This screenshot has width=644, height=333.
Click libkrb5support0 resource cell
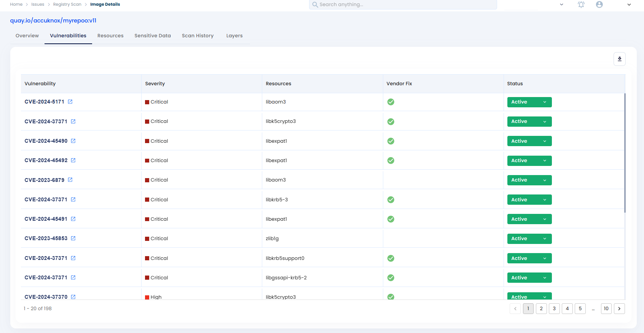[x=285, y=258]
